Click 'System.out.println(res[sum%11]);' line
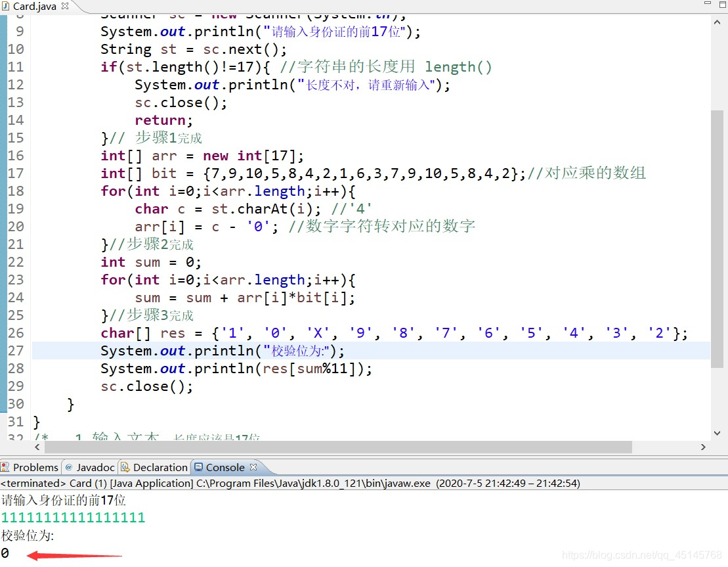 point(236,369)
